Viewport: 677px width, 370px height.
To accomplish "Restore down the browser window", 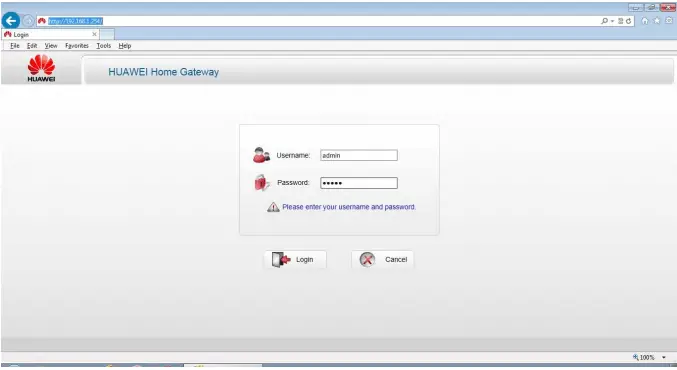I will point(652,7).
